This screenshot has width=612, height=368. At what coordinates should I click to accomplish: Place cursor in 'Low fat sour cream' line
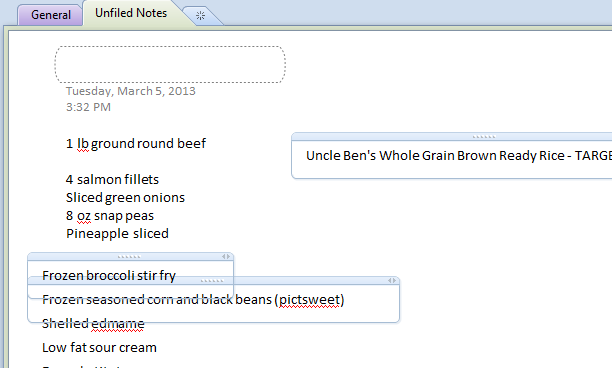pos(99,348)
